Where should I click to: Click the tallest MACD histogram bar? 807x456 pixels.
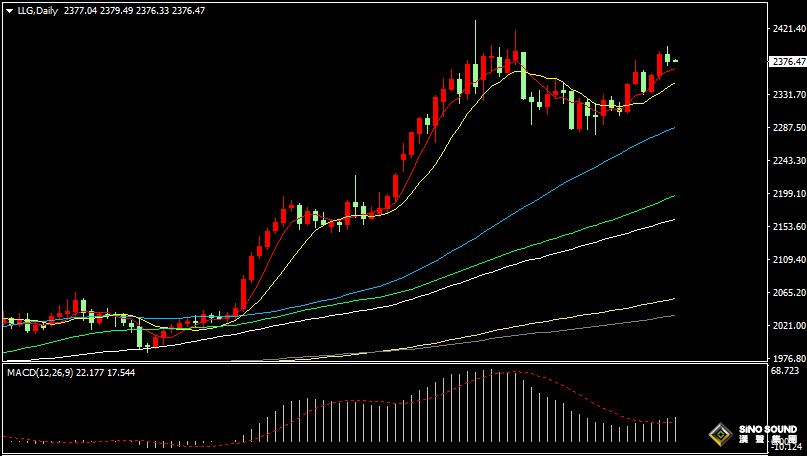pyautogui.click(x=490, y=405)
